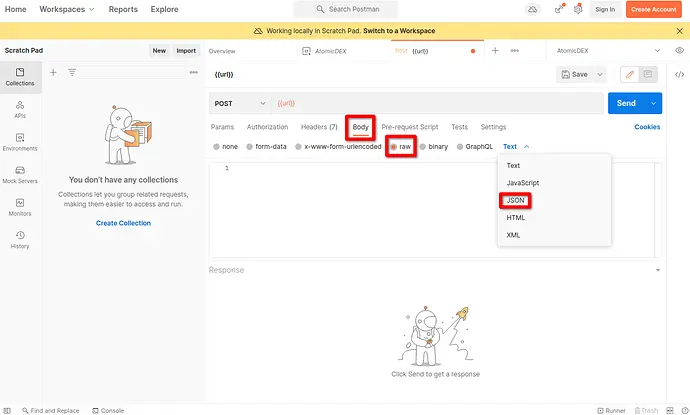Open the Workspaces dropdown menu
The image size is (690, 415).
[x=67, y=9]
